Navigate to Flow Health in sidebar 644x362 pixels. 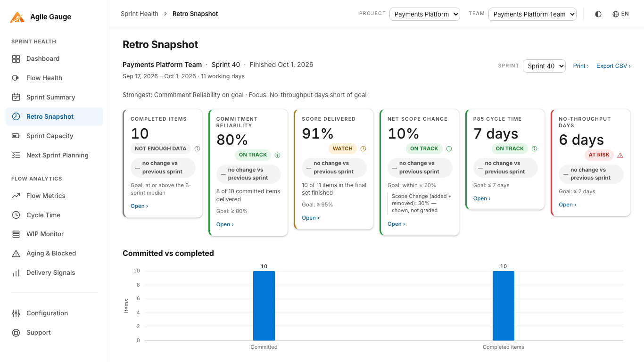point(54,78)
